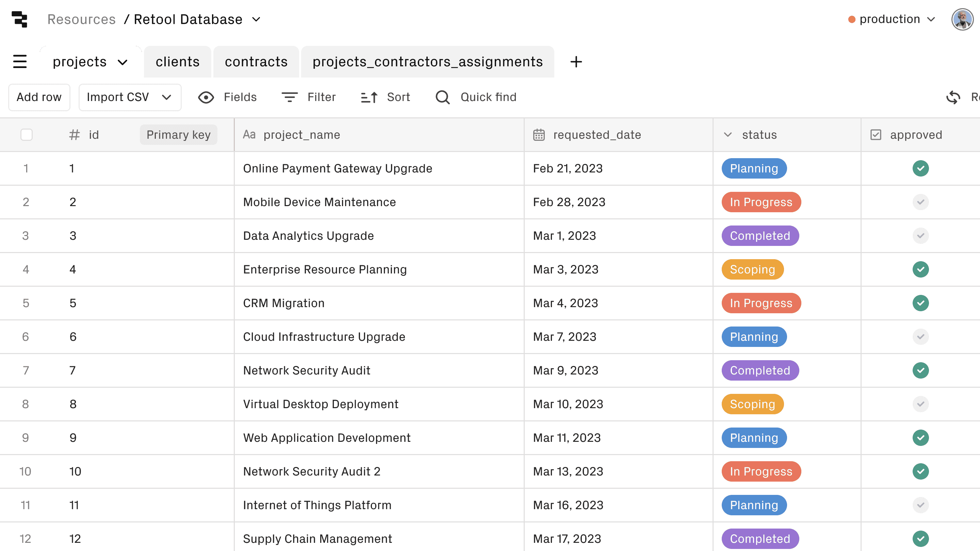Image resolution: width=980 pixels, height=551 pixels.
Task: Toggle field visibility with the Fields eye icon
Action: [x=206, y=97]
